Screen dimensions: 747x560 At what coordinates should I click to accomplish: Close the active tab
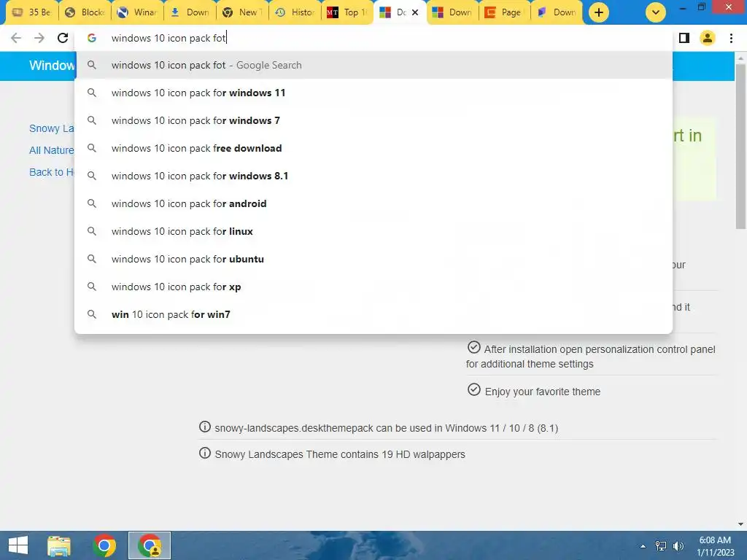[415, 12]
